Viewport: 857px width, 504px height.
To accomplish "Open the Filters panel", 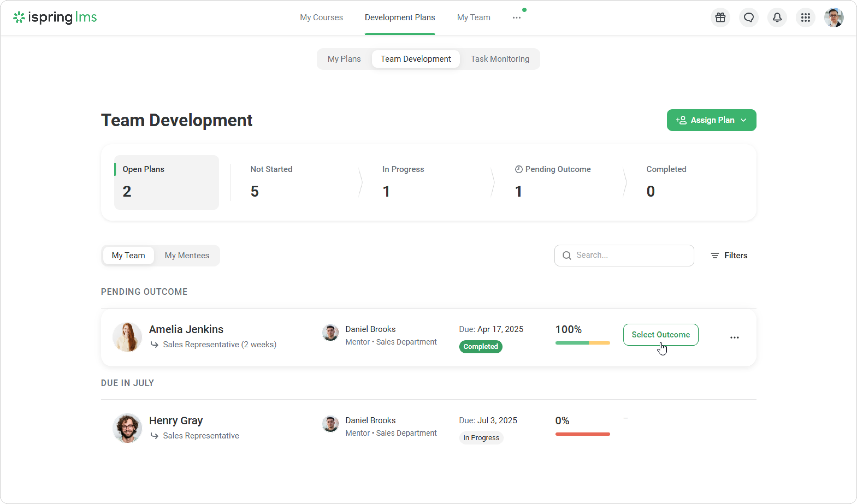I will [729, 255].
